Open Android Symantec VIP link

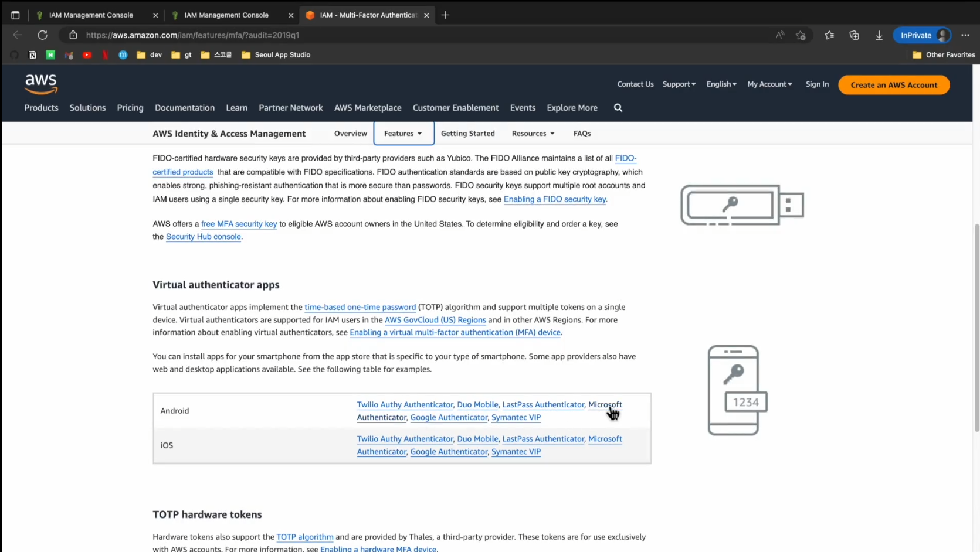(x=516, y=418)
